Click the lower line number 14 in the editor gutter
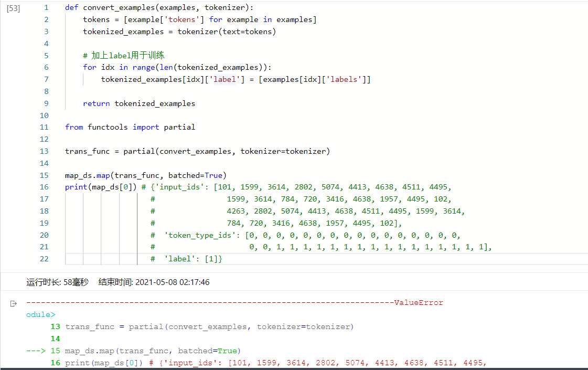 coord(44,163)
